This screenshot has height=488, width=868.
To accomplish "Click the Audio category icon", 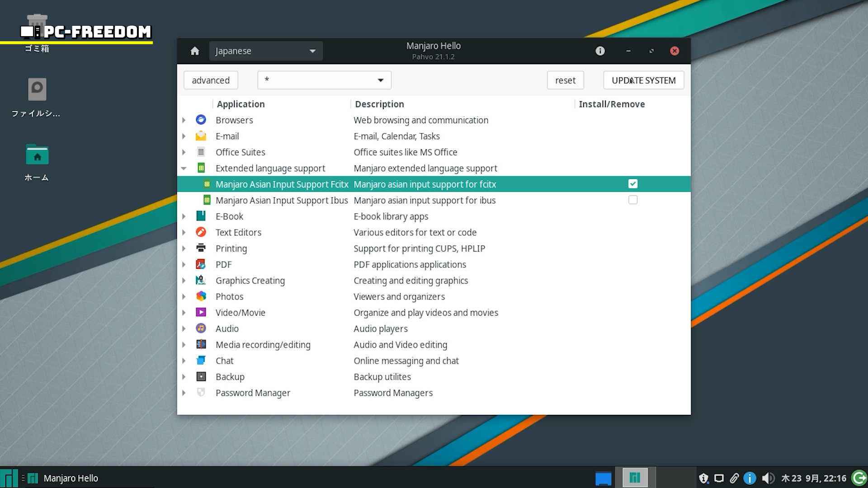I will point(201,328).
